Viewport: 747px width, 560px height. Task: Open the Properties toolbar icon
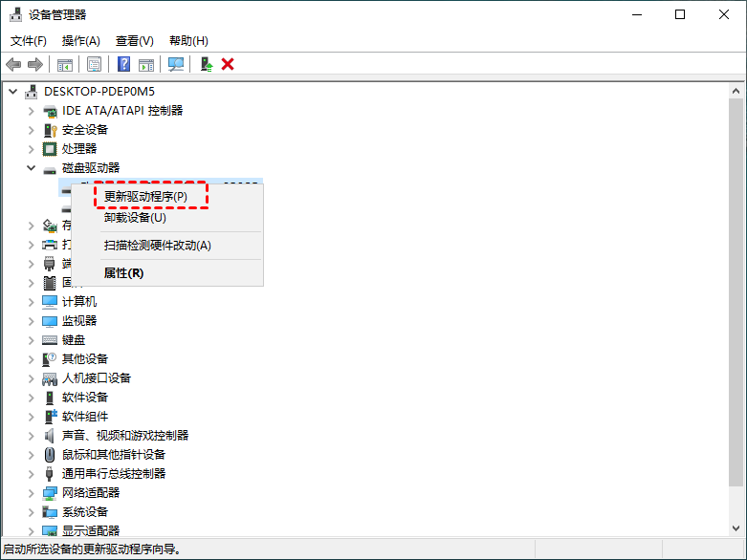[95, 64]
